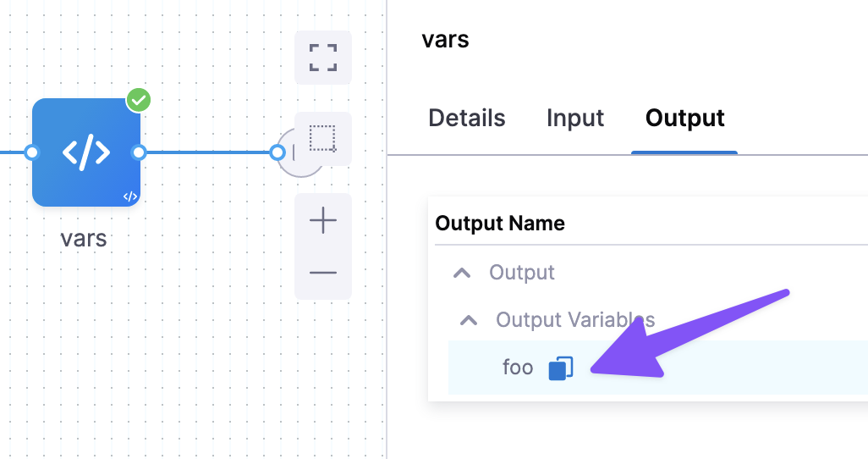Zoom out with the minus icon
Image resolution: width=868 pixels, height=459 pixels.
pos(323,273)
